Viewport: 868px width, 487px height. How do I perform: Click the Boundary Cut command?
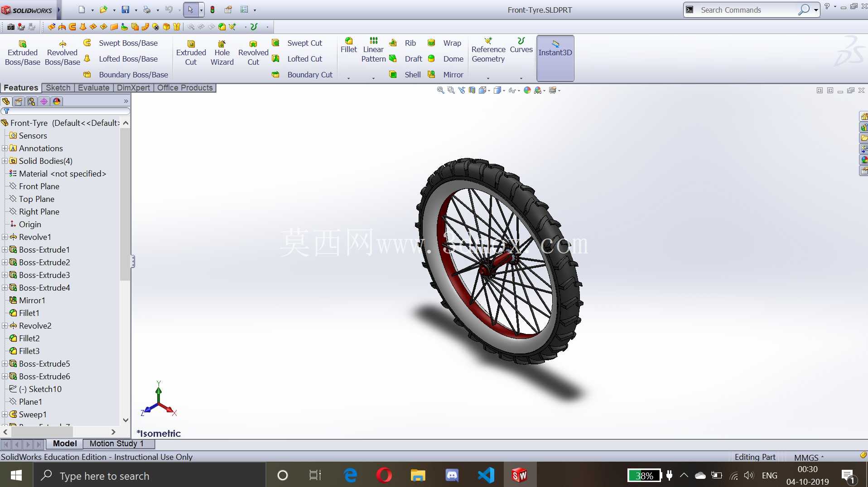point(302,75)
